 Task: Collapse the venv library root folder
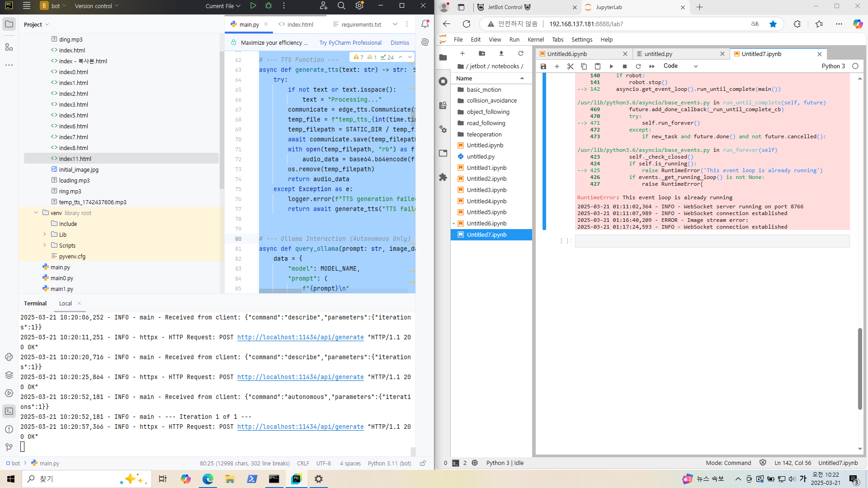(36, 213)
